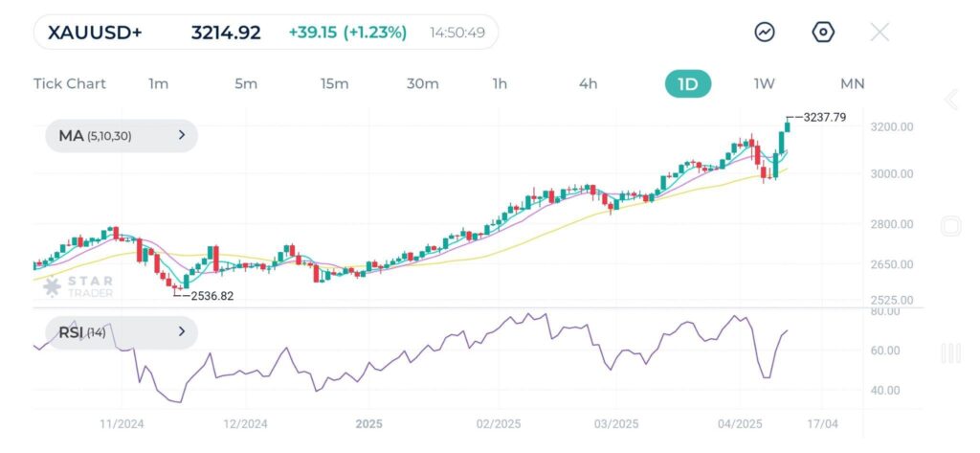The height and width of the screenshot is (453, 980).
Task: Switch to Tick Chart view
Action: tap(70, 84)
